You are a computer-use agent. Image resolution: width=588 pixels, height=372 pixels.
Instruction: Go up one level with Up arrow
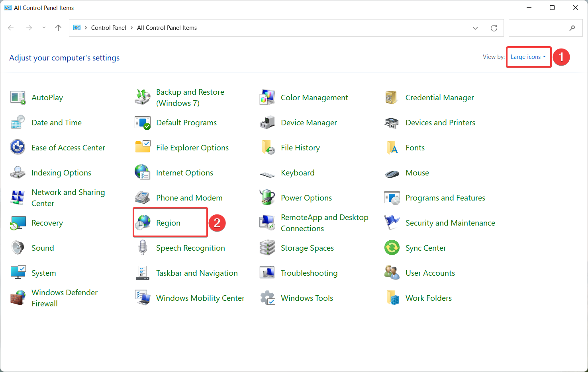(58, 28)
